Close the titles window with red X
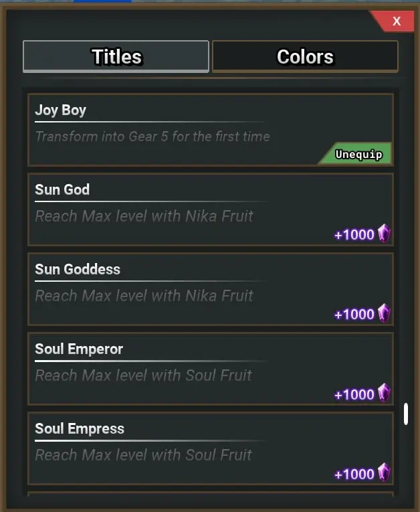Screen dimensions: 420x512 [396, 21]
